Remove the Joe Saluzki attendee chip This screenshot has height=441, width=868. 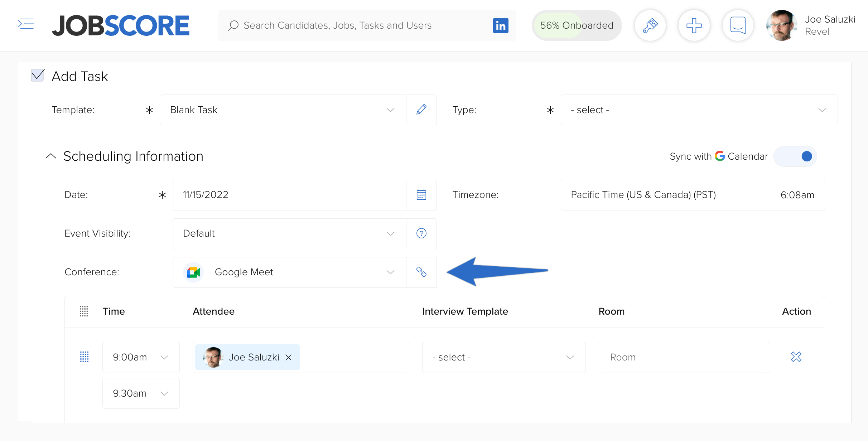tap(289, 357)
